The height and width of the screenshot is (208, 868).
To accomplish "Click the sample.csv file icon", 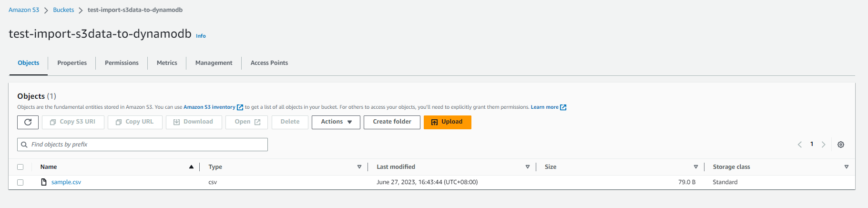I will [44, 182].
